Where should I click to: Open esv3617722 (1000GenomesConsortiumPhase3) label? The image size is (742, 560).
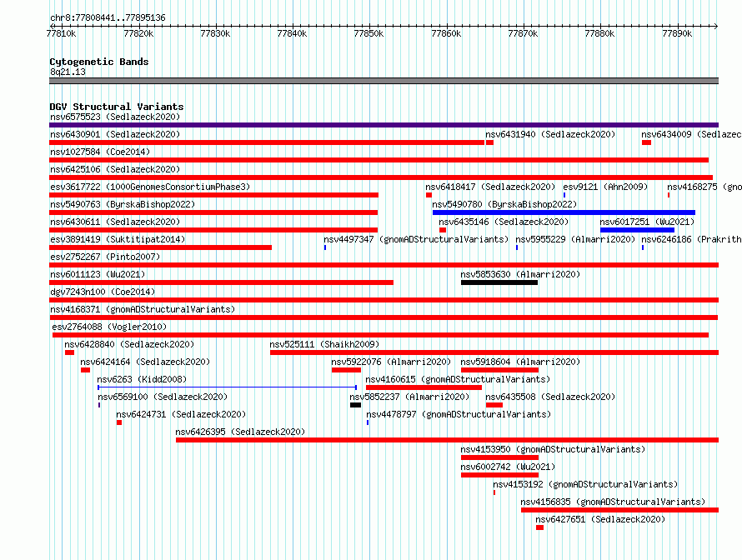(150, 187)
